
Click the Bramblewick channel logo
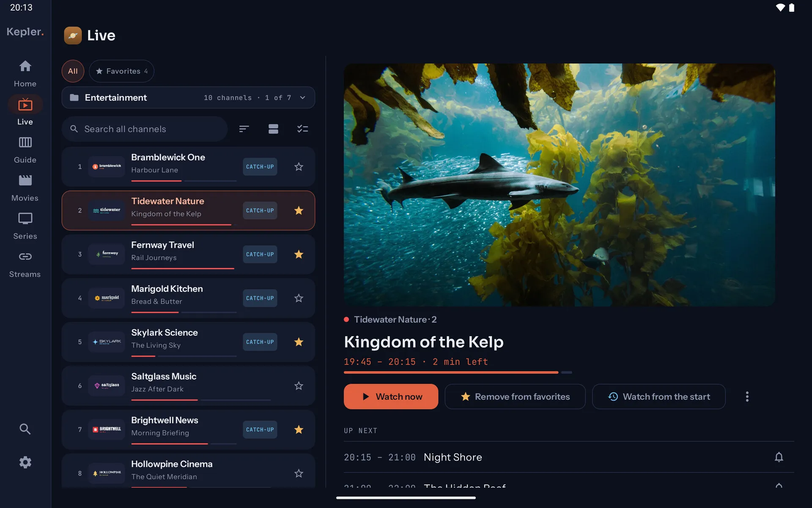107,167
